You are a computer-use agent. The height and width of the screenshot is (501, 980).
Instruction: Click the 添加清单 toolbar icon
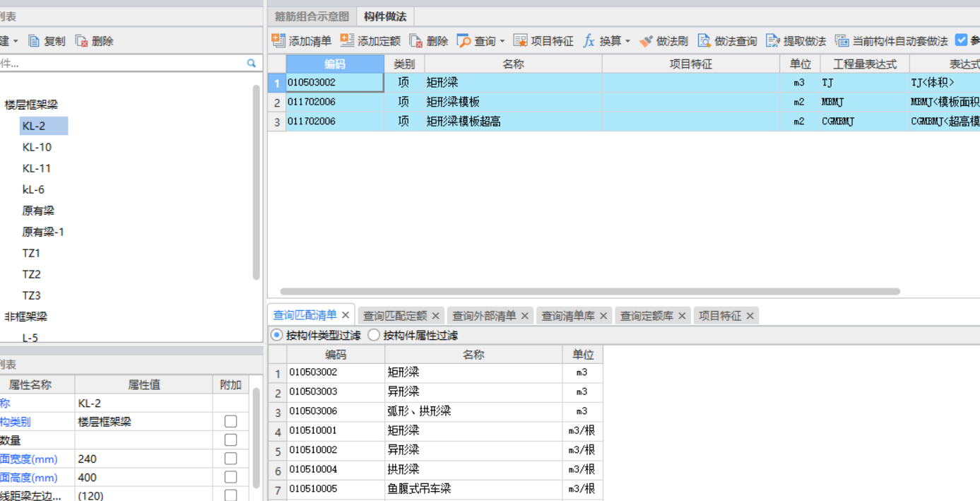click(279, 41)
